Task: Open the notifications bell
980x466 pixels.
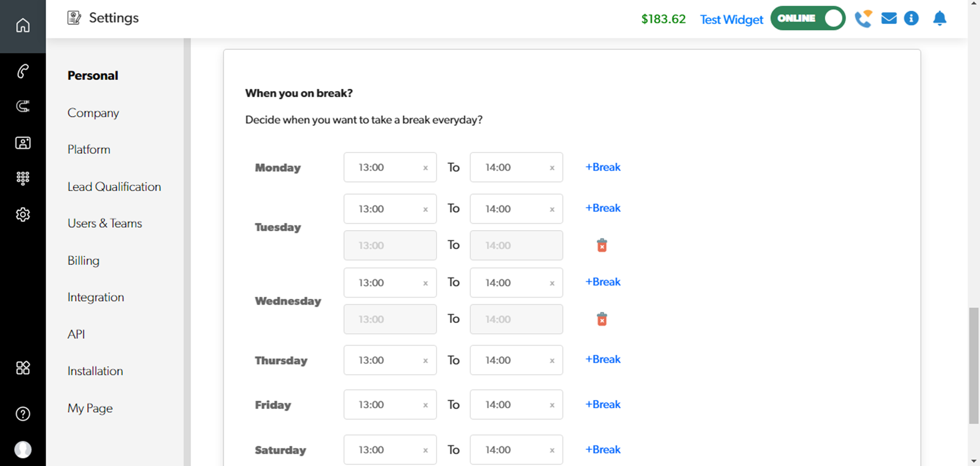Action: 939,19
